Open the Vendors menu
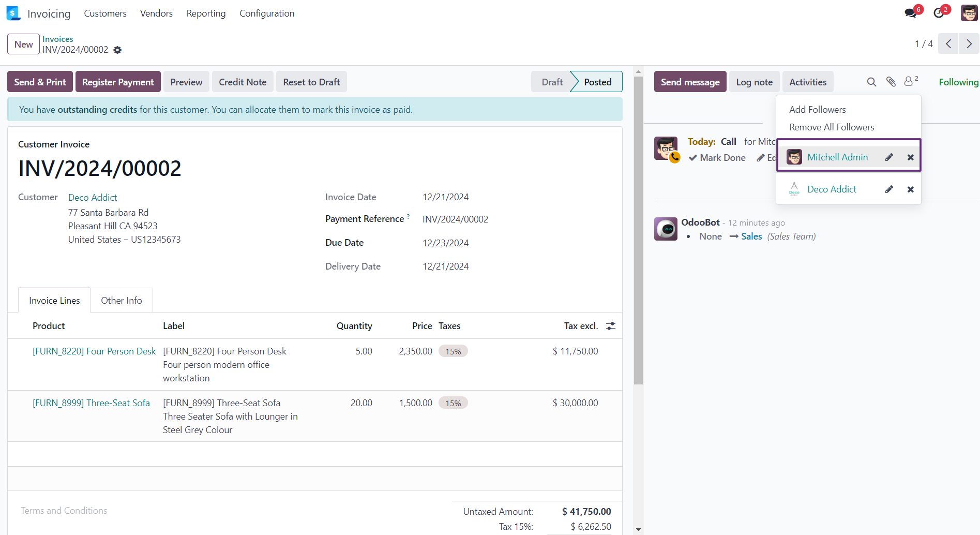980x535 pixels. 156,13
